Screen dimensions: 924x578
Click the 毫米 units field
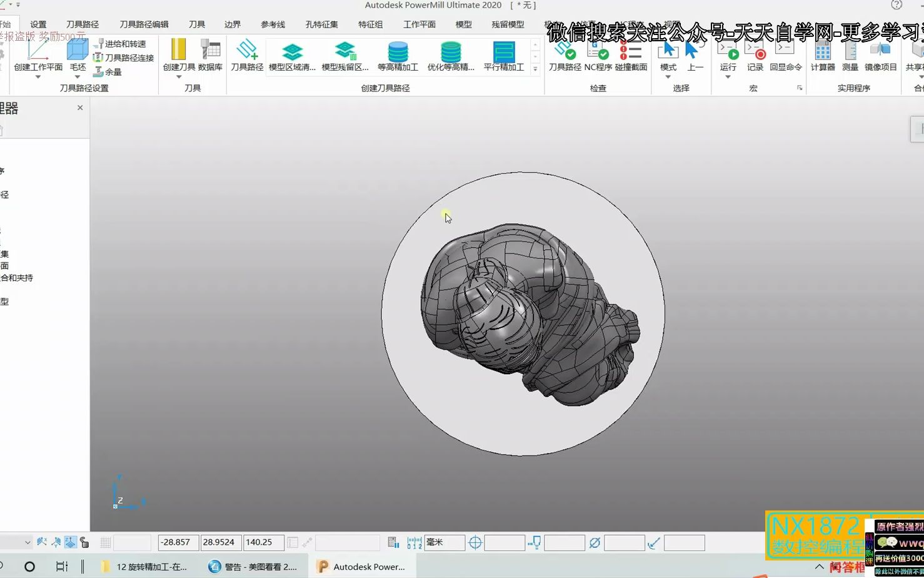444,542
